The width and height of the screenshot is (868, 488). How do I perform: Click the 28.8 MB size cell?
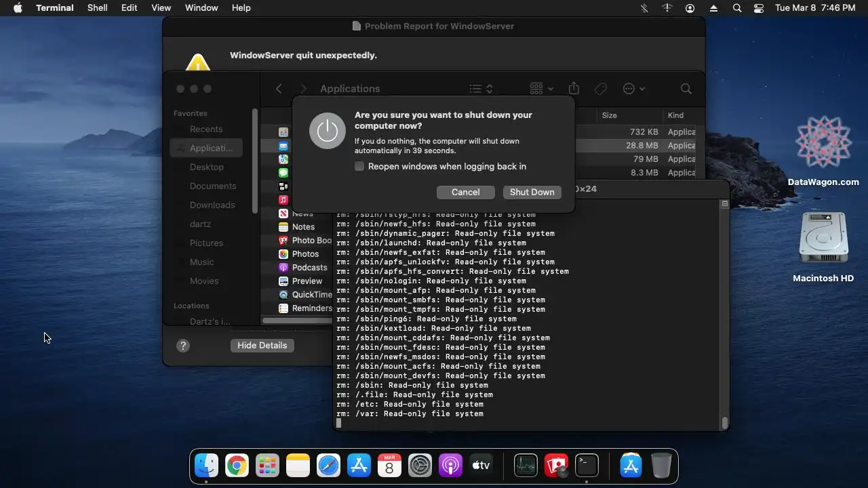click(x=642, y=146)
